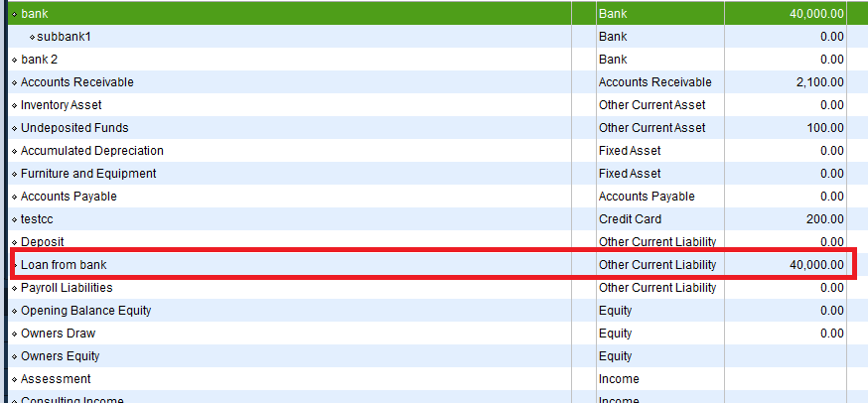Click the diamond marker beside Opening Balance Equity
868x403 pixels.
14,311
